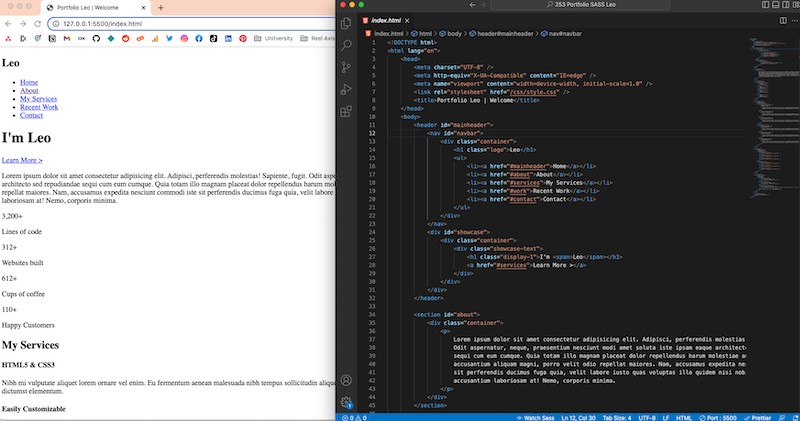This screenshot has height=421, width=800.
Task: Open a new Chrome tab
Action: (x=161, y=8)
